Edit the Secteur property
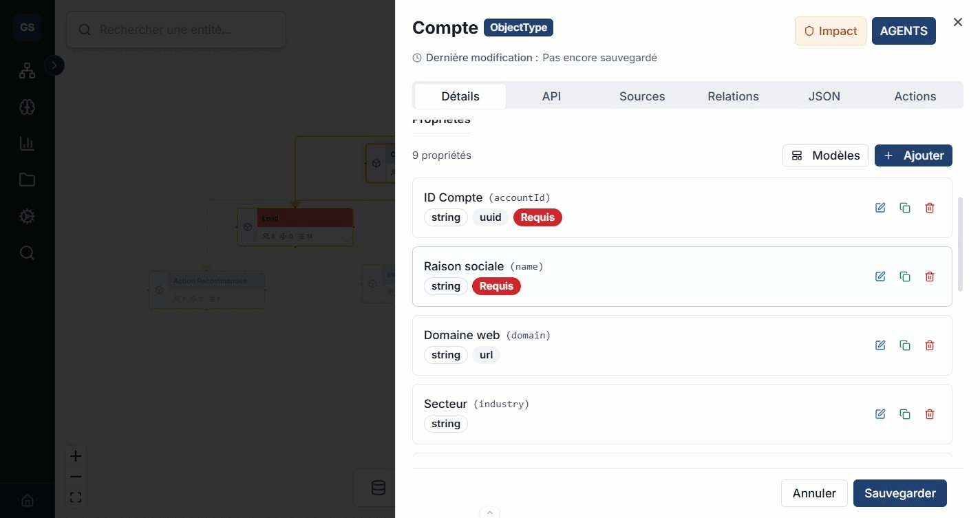This screenshot has height=518, width=980. pyautogui.click(x=880, y=414)
